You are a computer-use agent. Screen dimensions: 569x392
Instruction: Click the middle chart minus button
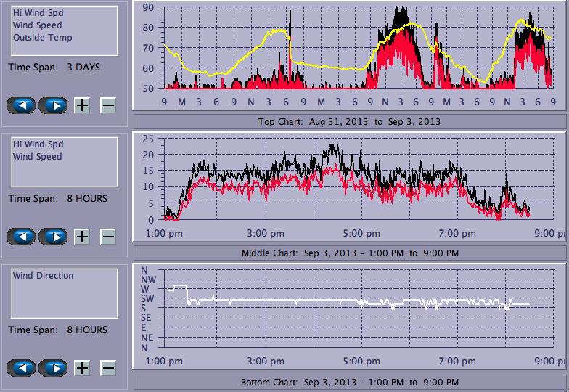(x=107, y=237)
